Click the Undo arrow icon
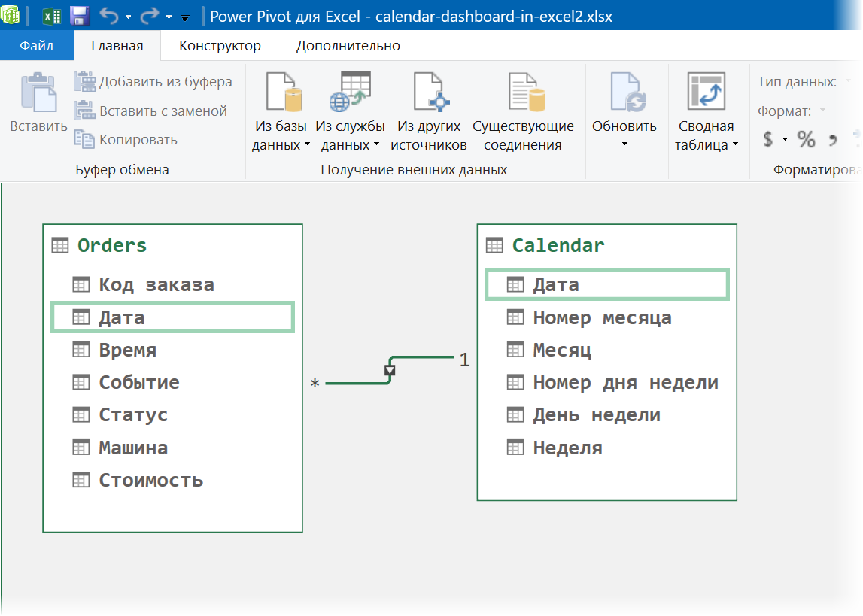 click(109, 16)
